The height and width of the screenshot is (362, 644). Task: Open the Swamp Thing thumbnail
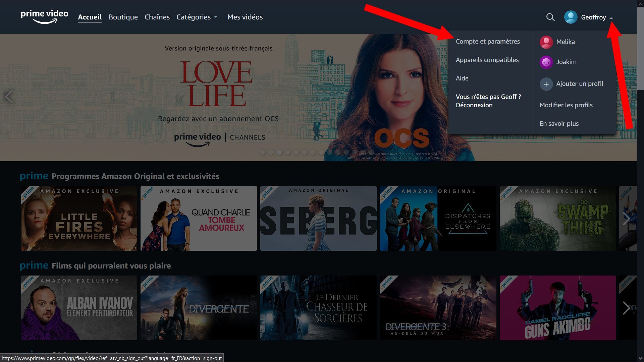point(558,219)
